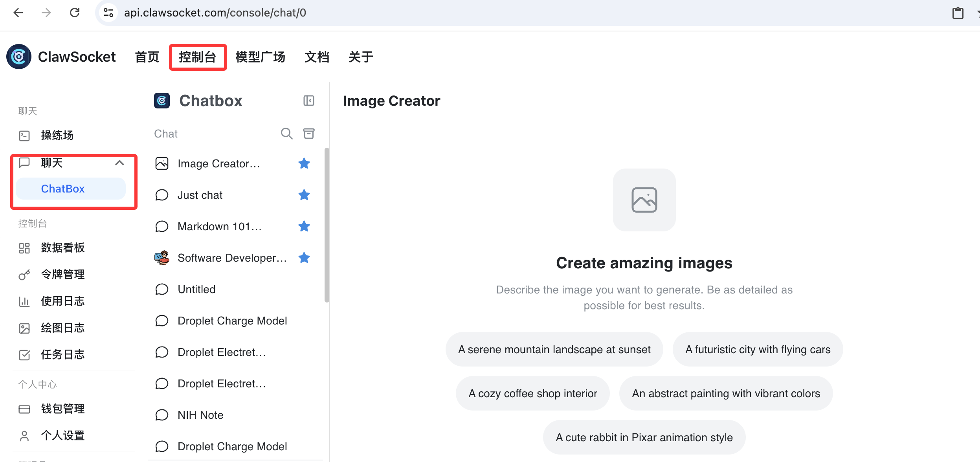The image size is (980, 462).
Task: Click the Software Developer avatar icon
Action: pyautogui.click(x=162, y=258)
